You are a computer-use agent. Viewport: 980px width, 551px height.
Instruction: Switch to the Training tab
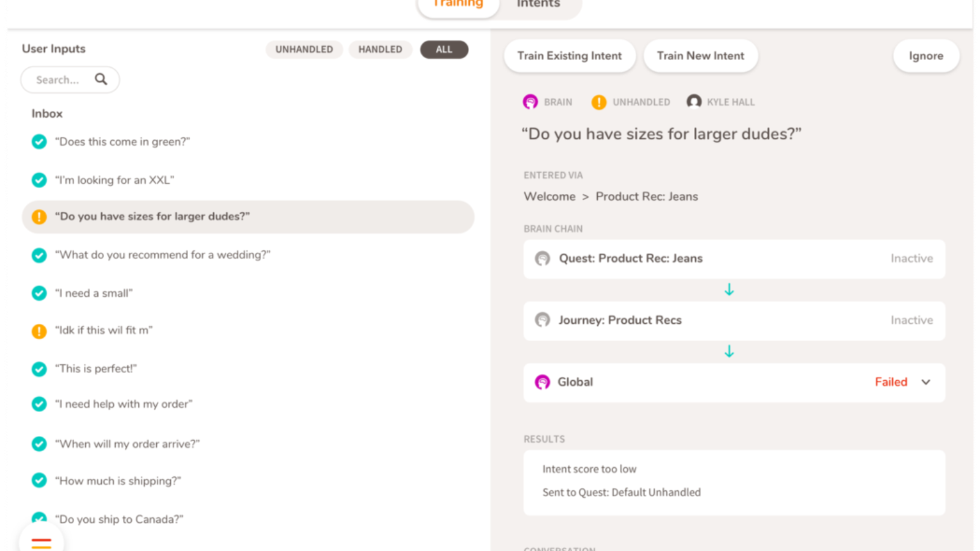(458, 5)
